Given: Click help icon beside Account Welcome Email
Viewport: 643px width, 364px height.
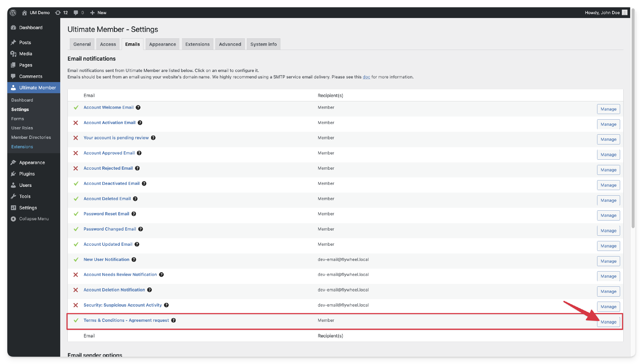Looking at the screenshot, I should pyautogui.click(x=138, y=108).
